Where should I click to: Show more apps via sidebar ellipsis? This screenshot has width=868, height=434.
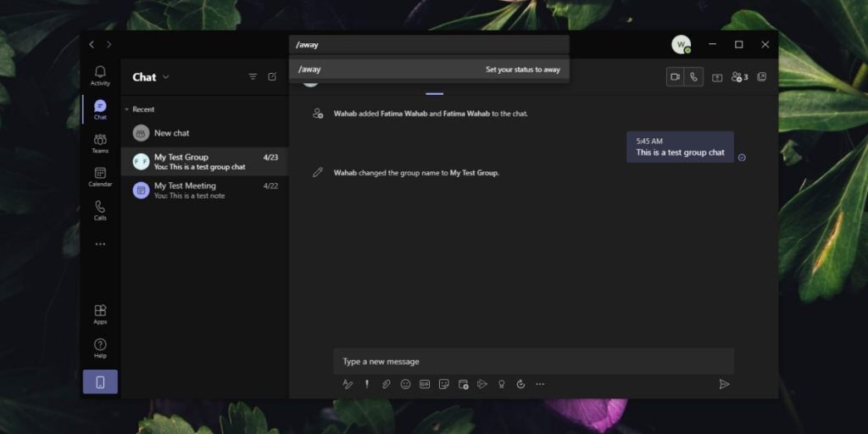pyautogui.click(x=100, y=244)
